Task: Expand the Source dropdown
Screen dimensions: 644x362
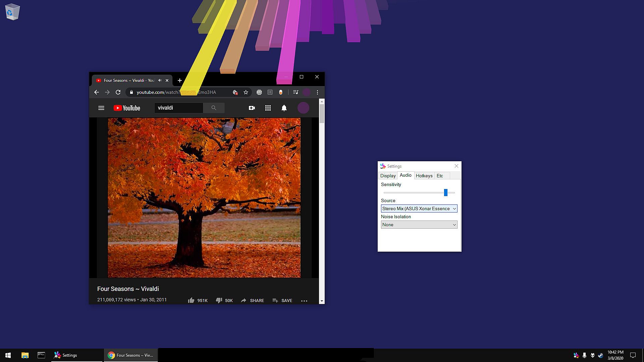Action: click(x=419, y=208)
